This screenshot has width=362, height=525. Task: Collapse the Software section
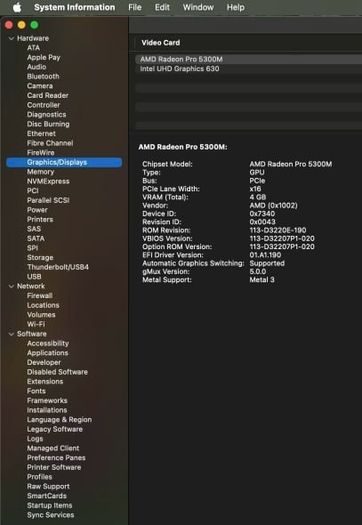(x=11, y=334)
